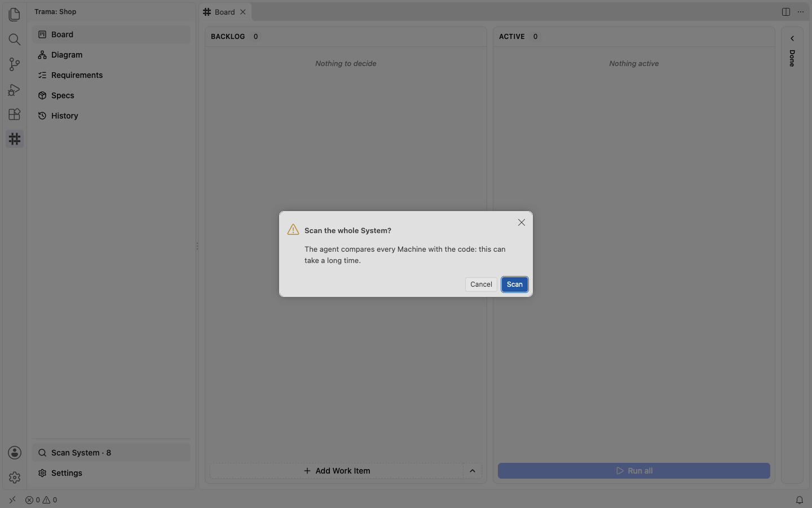Screen dimensions: 812x508
Task: Open the Extensions view
Action: point(15,114)
